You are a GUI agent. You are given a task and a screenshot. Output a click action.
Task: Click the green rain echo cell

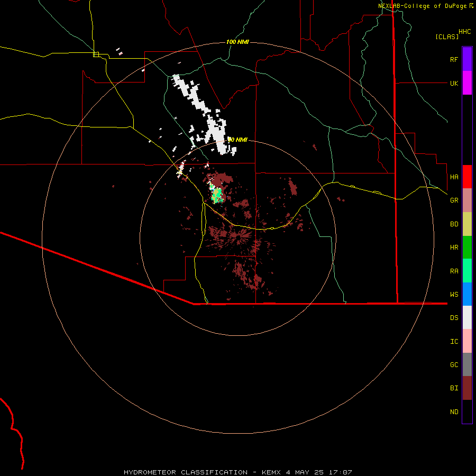(x=217, y=195)
